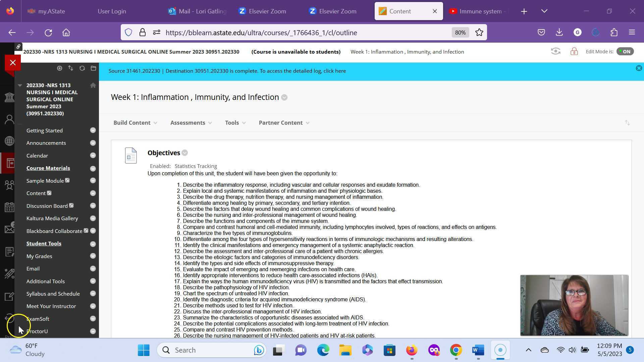Open Syllabus and Schedule in course menu
Image resolution: width=644 pixels, height=362 pixels.
click(x=53, y=294)
